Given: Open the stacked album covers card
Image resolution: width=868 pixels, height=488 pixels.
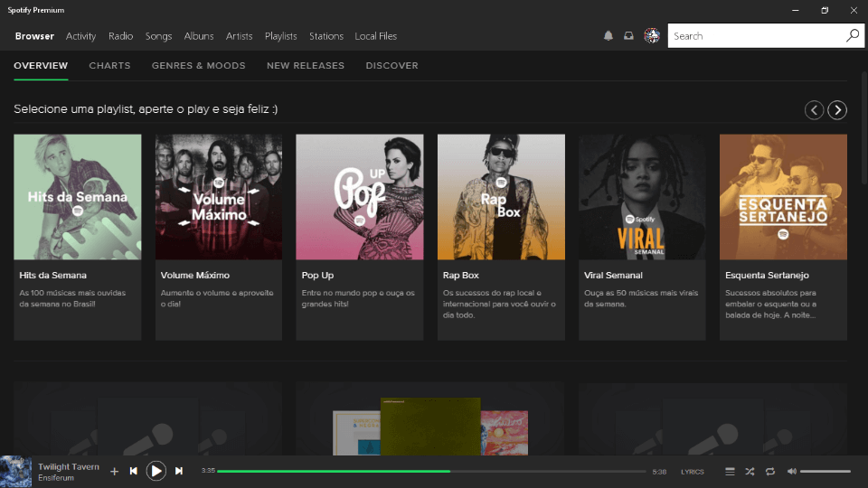Looking at the screenshot, I should coord(430,418).
